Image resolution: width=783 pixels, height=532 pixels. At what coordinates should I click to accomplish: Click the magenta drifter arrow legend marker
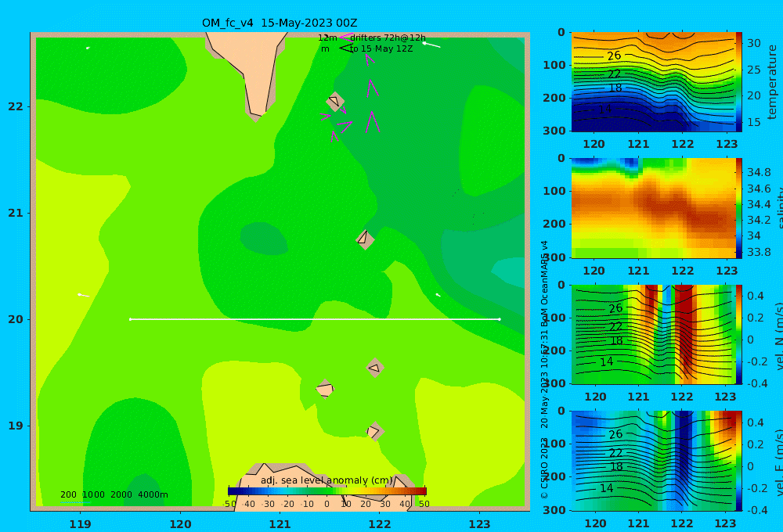click(x=346, y=37)
